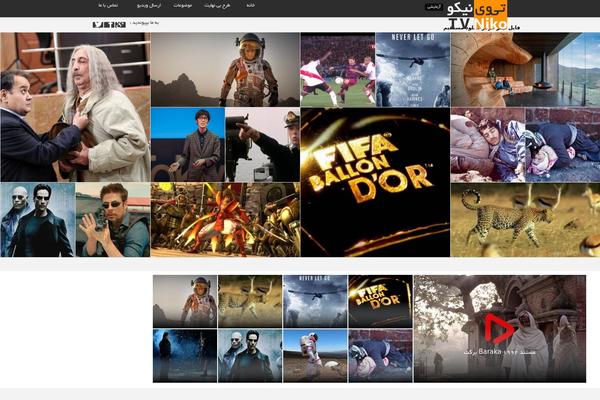Open the large FIFA Ballon d'Or tile

point(375,182)
